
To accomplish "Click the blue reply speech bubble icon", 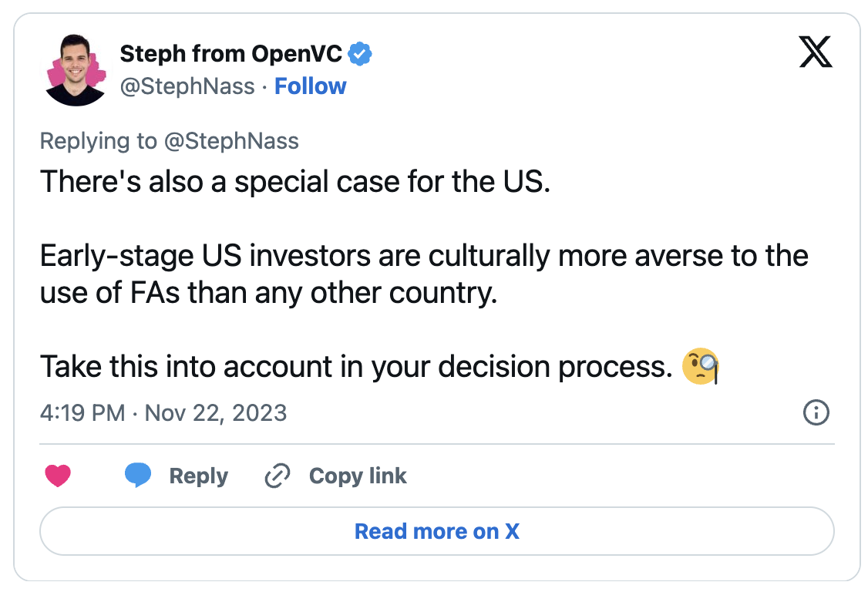I will 138,476.
